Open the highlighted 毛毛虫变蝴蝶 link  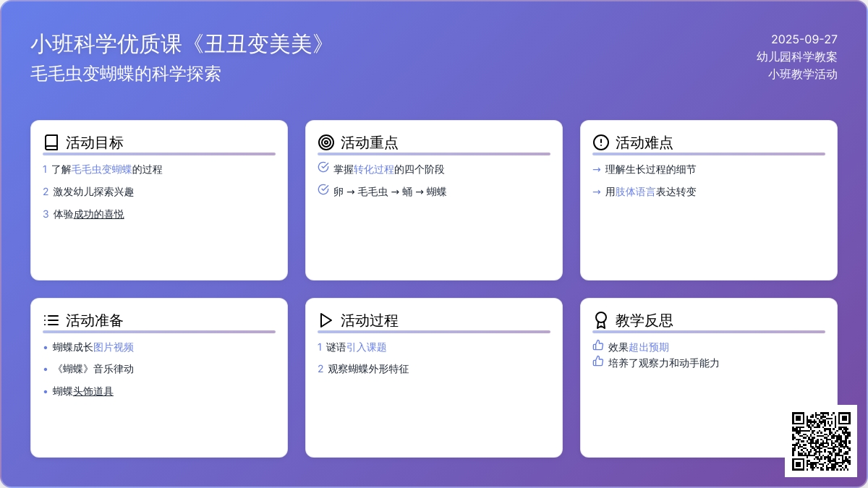point(101,170)
